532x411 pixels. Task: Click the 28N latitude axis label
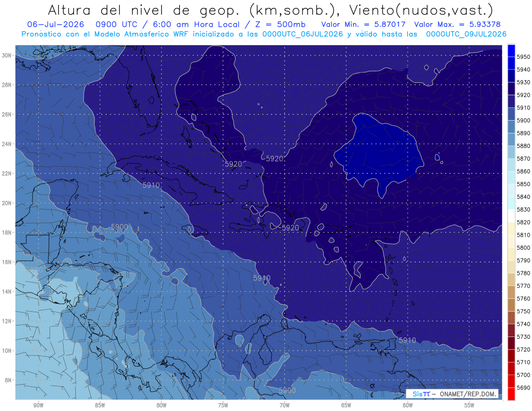click(7, 85)
